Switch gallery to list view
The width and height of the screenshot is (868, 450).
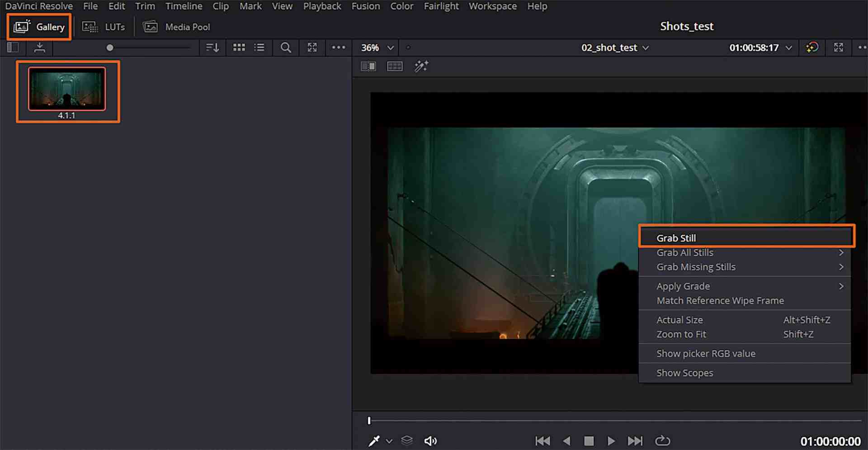click(x=259, y=47)
